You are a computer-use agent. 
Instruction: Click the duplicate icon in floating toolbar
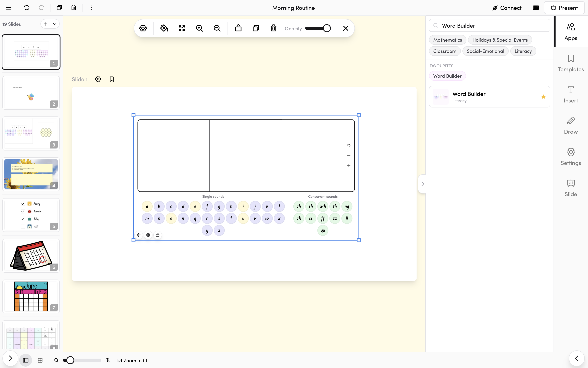tap(256, 28)
